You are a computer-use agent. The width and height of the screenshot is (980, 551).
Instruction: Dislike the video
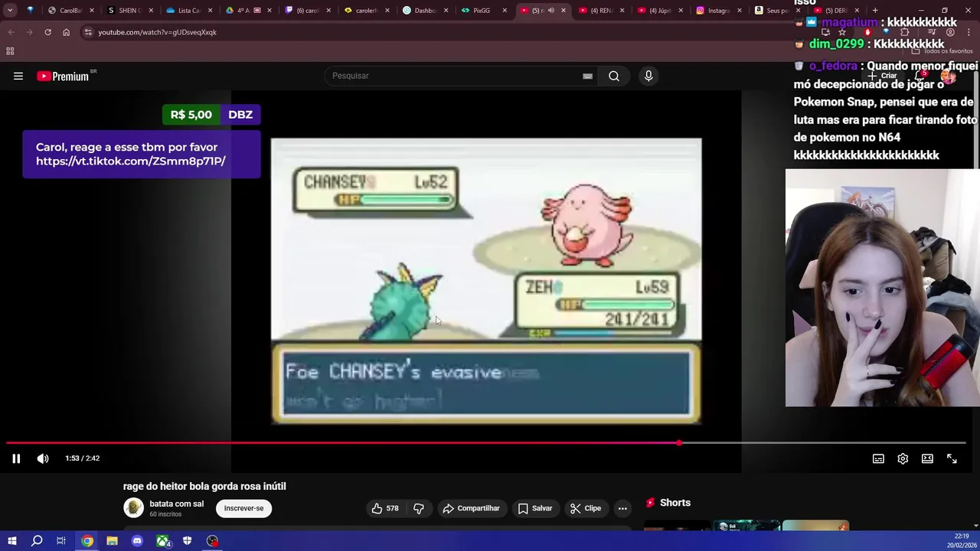point(419,508)
